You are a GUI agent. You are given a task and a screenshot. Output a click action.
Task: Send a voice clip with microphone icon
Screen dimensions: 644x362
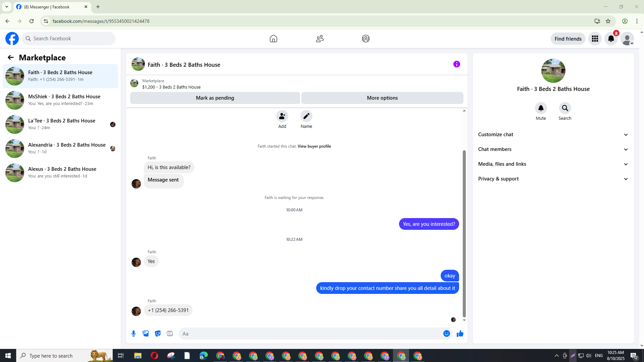pyautogui.click(x=134, y=333)
